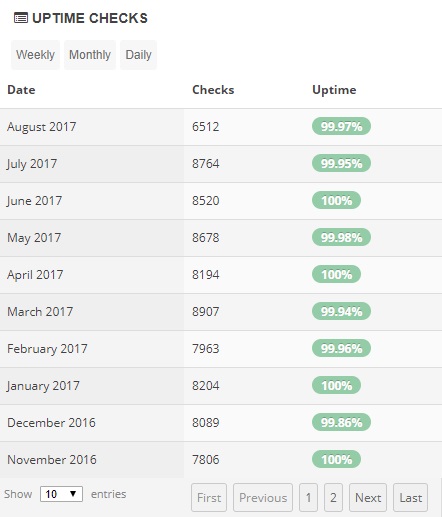442x517 pixels.
Task: Click the 100% badge for November 2016
Action: [336, 459]
